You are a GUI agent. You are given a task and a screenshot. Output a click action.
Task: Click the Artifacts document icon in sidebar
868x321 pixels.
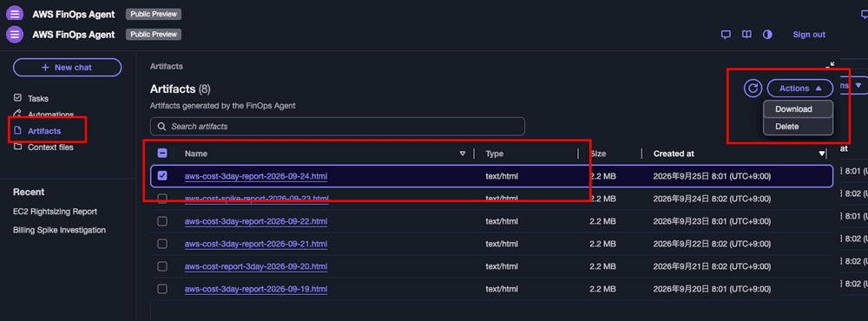(x=17, y=131)
